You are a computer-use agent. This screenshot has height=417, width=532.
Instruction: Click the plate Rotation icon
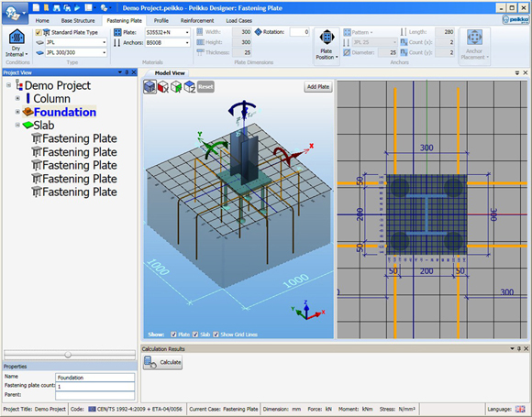pos(258,32)
